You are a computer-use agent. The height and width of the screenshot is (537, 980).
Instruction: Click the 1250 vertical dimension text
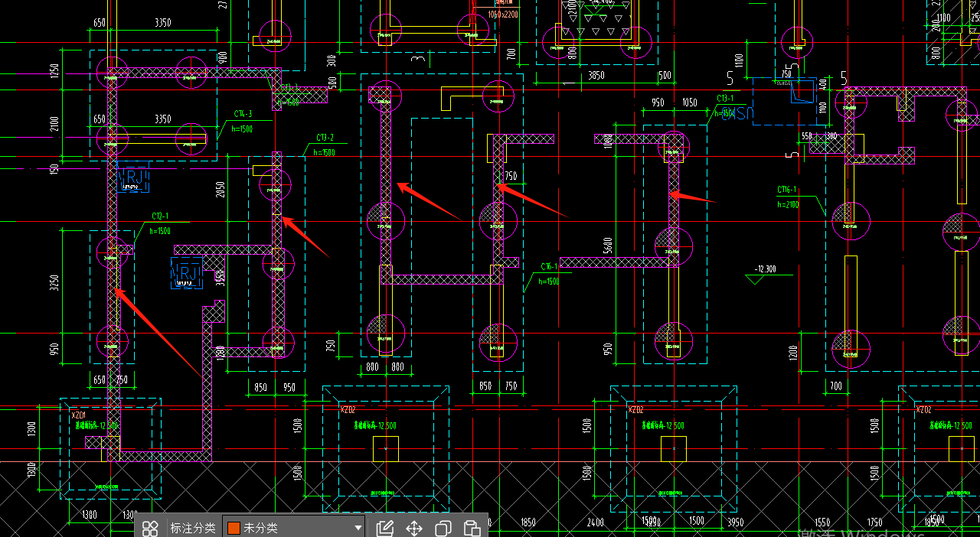[x=54, y=71]
